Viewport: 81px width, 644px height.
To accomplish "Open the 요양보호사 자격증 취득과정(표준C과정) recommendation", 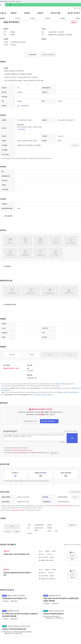I will tap(14, 629).
